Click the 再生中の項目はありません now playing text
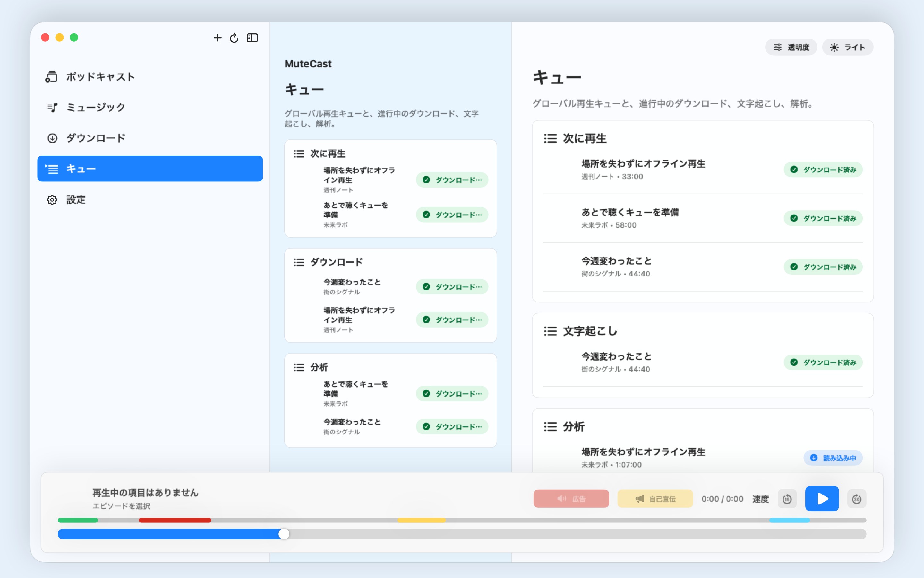The height and width of the screenshot is (578, 924). [145, 492]
